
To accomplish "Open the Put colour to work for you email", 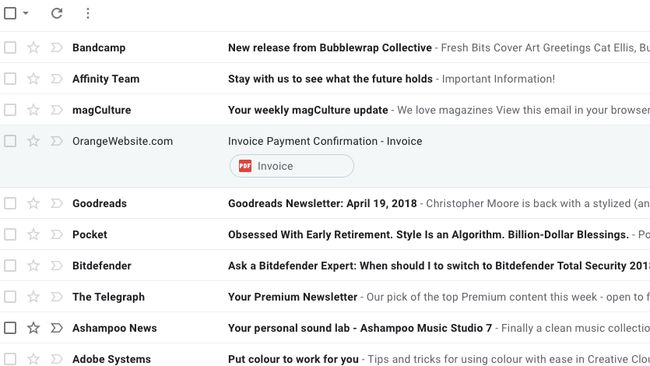I will [293, 359].
